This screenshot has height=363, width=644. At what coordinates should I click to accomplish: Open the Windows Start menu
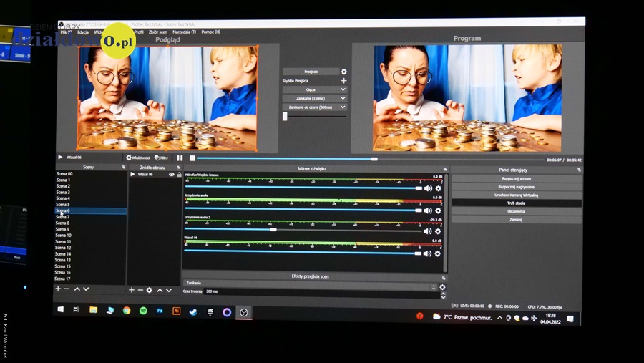click(60, 309)
